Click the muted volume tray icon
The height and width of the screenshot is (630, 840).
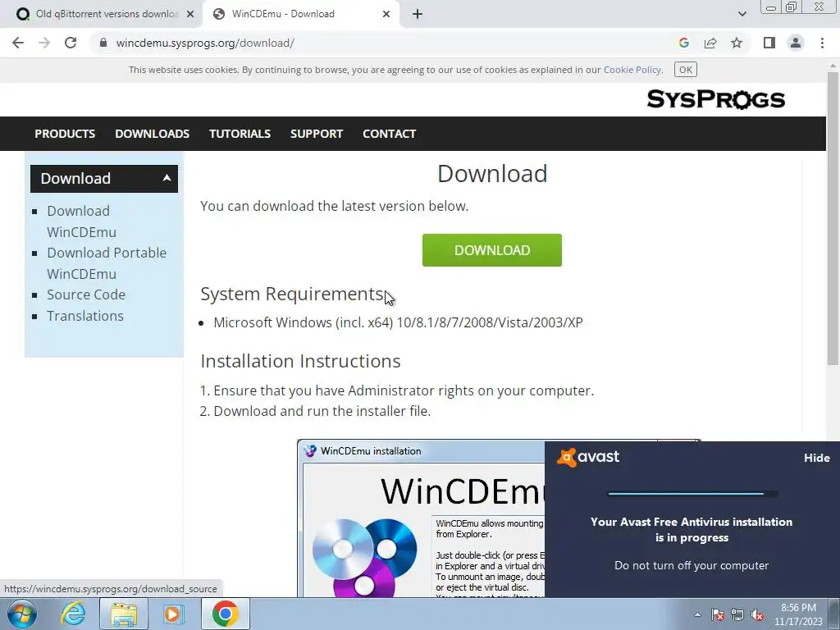tap(757, 614)
